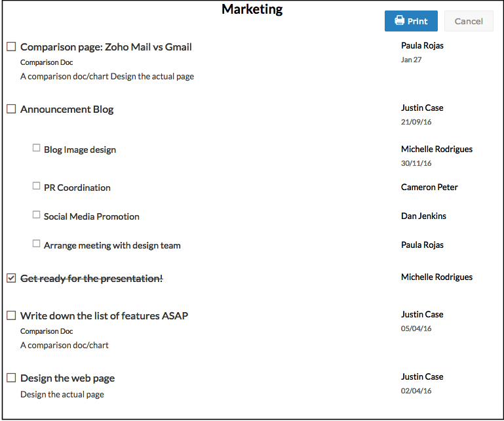Mark Blog Image design subtask done
This screenshot has width=504, height=421.
tap(37, 148)
